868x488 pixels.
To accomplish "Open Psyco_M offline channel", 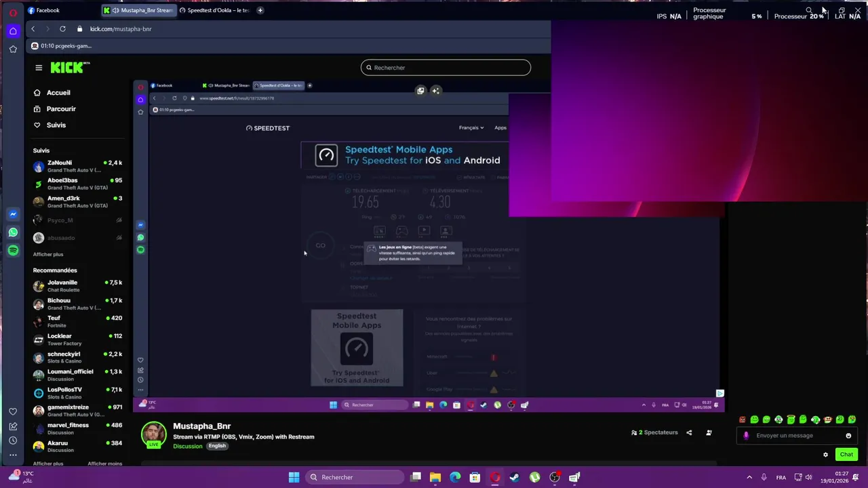I will [77, 220].
